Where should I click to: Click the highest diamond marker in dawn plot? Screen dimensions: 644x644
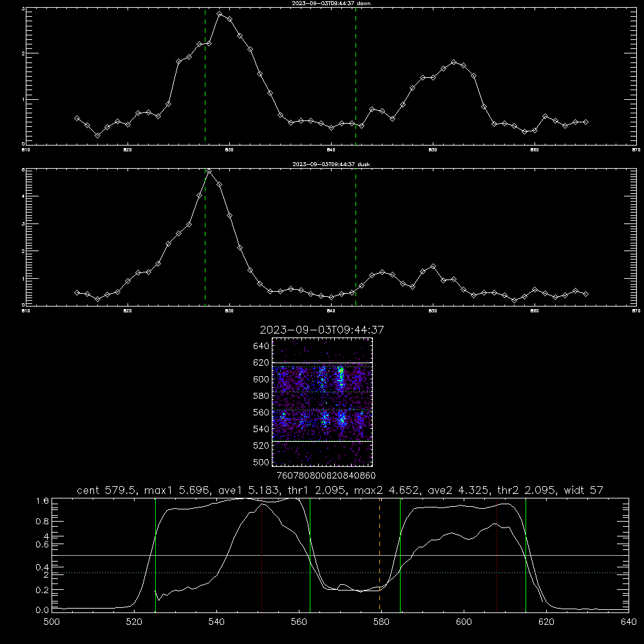[220, 14]
